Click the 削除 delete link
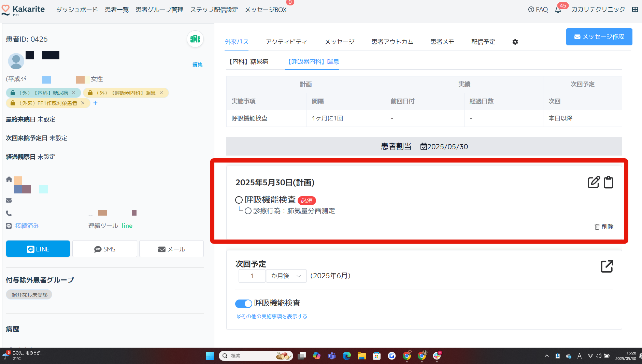 tap(604, 227)
